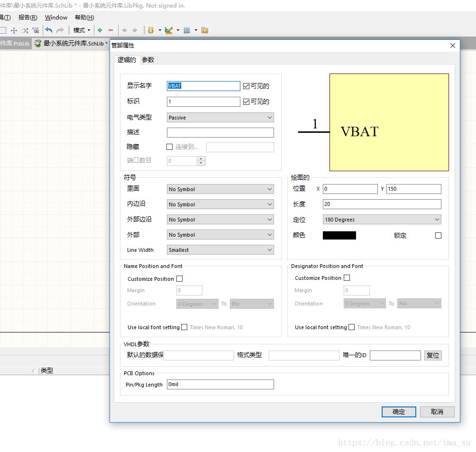Click the 长度 (length) input field
The width and height of the screenshot is (476, 452).
point(382,204)
